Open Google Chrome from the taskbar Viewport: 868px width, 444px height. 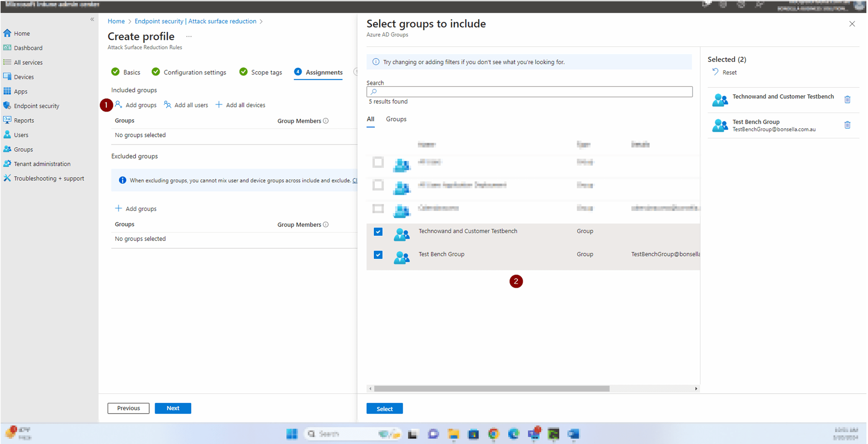(493, 434)
